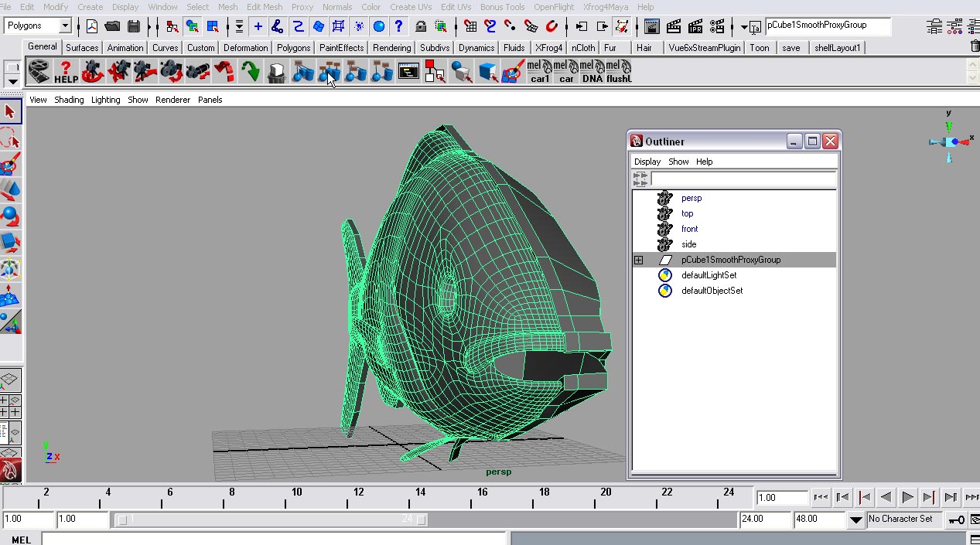Click the green curved arrow shelf icon

pos(250,72)
